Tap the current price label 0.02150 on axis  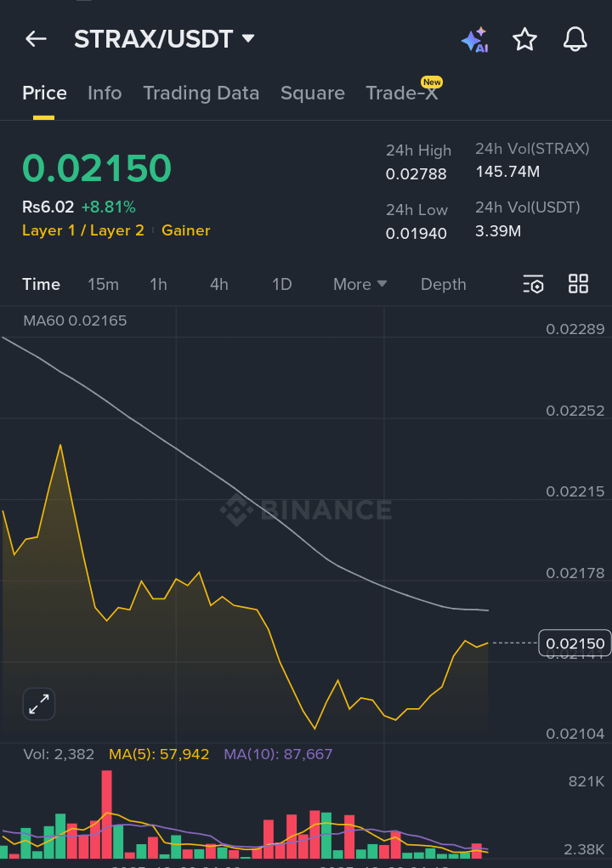(x=575, y=644)
